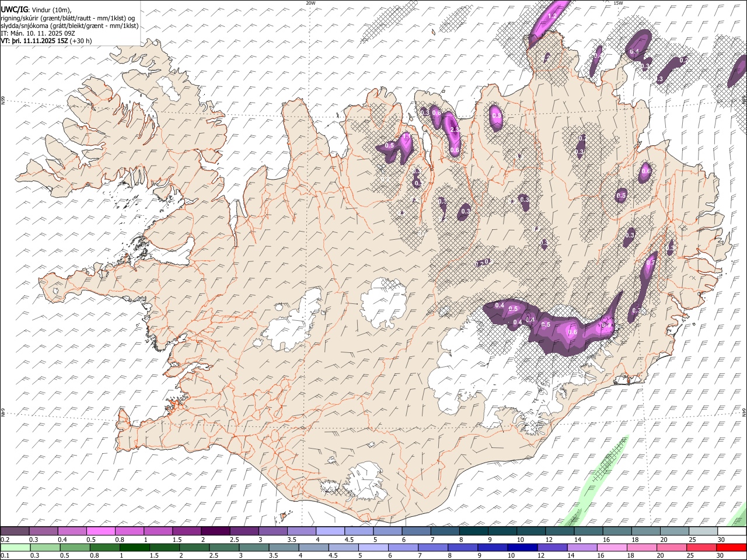747x560 pixels.
Task: Click the 'VT: þri. 11.11.2025 15Z' valid time
Action: coord(34,41)
